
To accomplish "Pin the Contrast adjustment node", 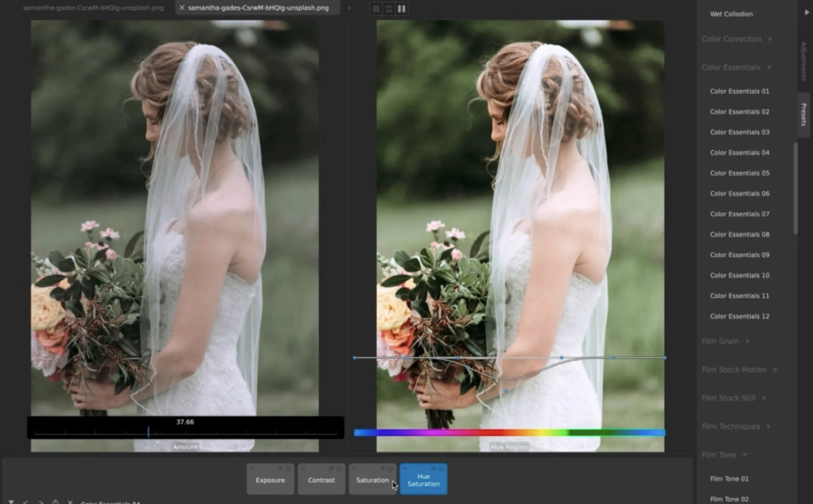I will pos(331,469).
